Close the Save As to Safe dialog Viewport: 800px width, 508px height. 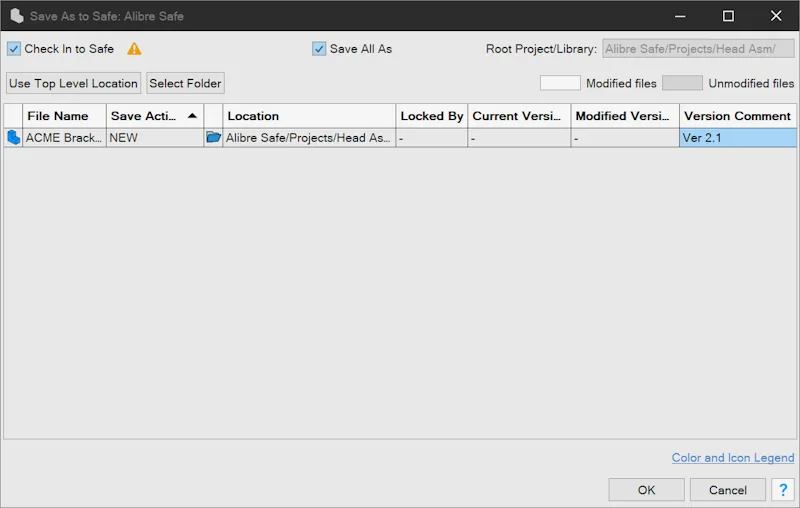click(776, 16)
